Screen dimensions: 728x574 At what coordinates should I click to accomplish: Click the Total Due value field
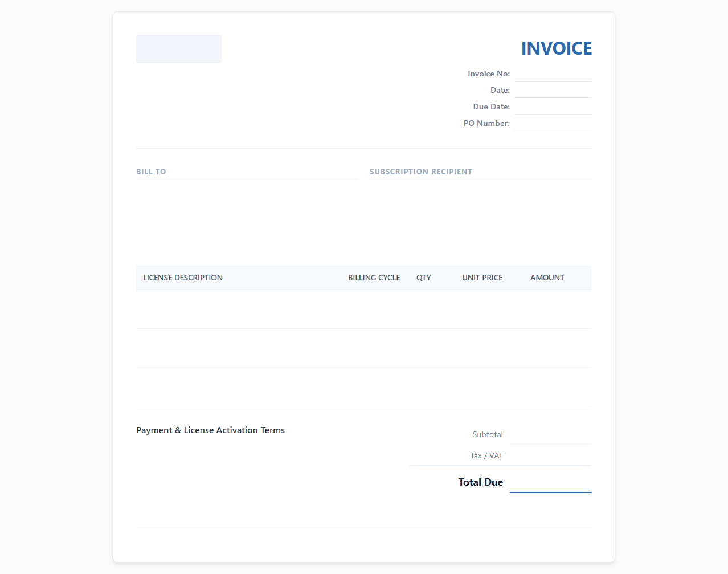pos(551,482)
